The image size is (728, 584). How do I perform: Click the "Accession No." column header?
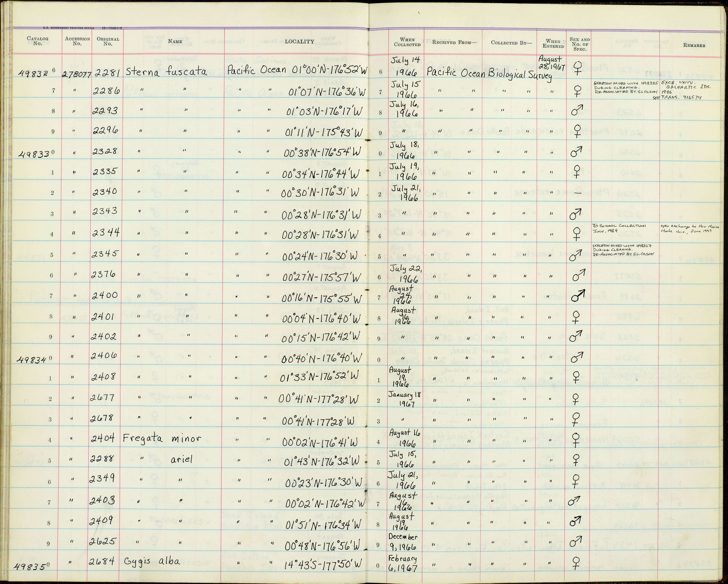77,41
